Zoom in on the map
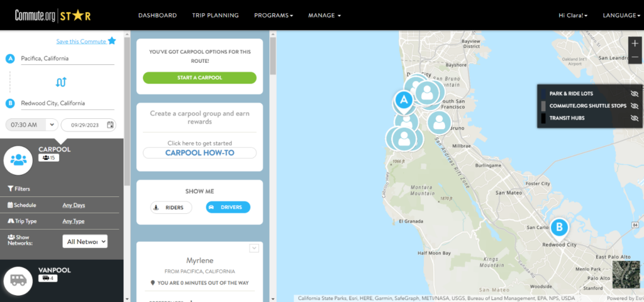 click(x=635, y=43)
